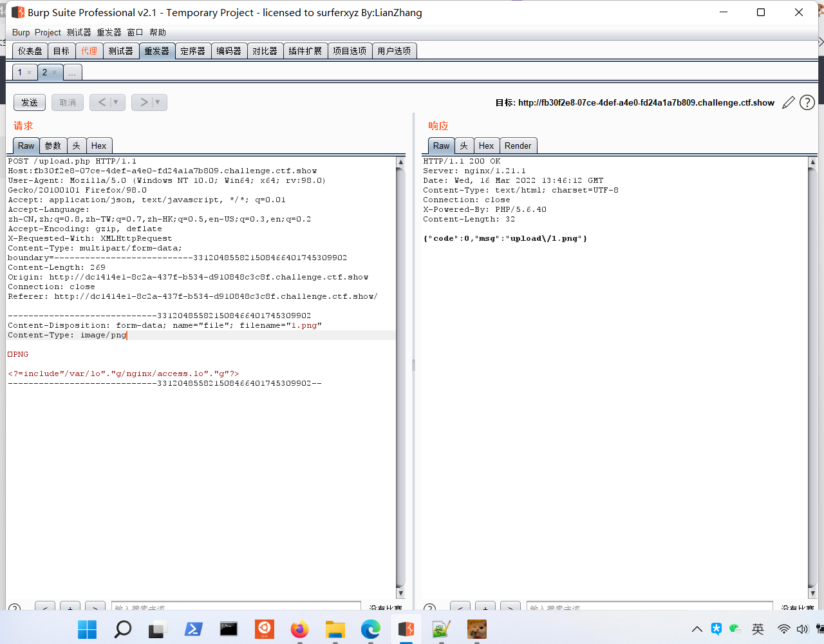Select the request 参数 tab
824x644 pixels.
click(53, 146)
